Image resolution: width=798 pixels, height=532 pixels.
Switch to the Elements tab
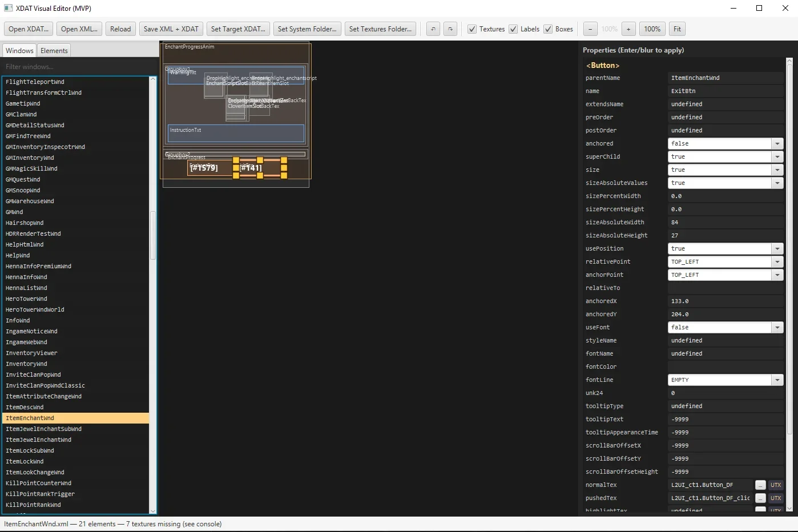click(54, 51)
